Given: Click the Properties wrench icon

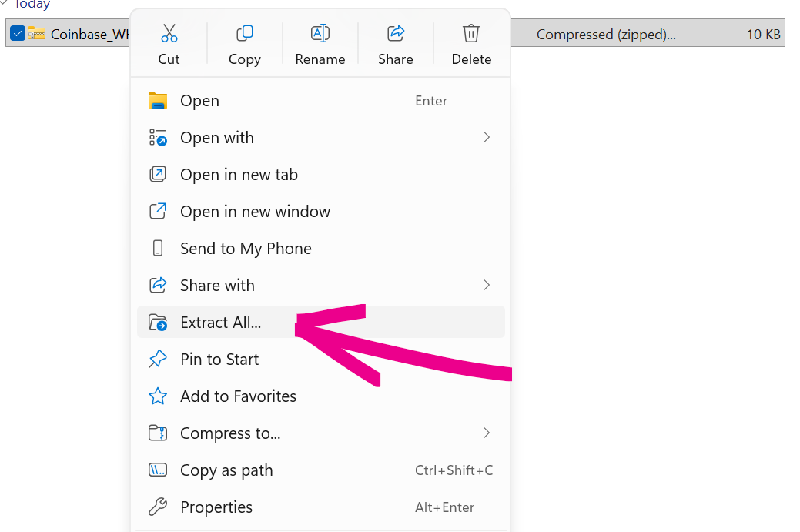Looking at the screenshot, I should tap(158, 507).
